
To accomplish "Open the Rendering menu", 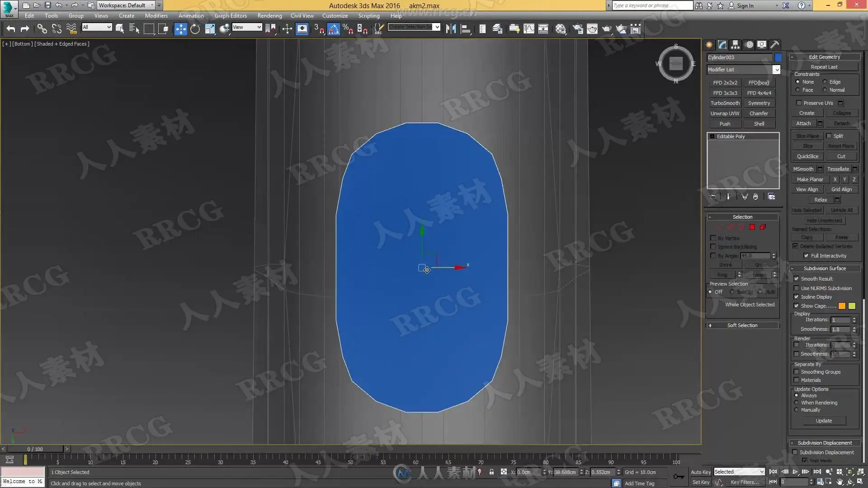I will 269,15.
